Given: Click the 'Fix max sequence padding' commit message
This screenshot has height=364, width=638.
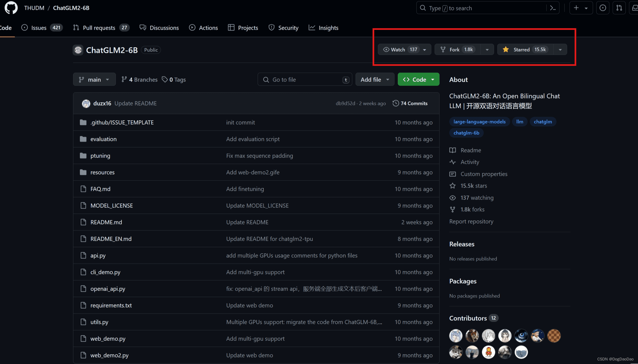Looking at the screenshot, I should pos(260,156).
